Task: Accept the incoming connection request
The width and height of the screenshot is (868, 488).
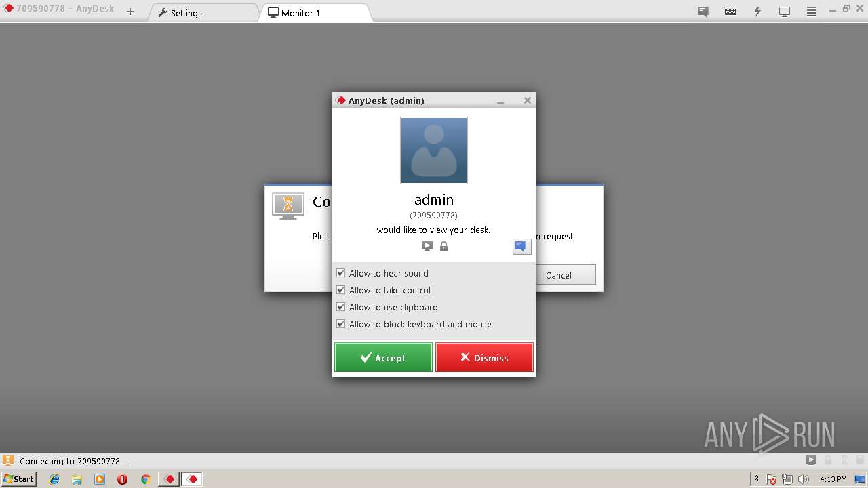Action: click(x=383, y=357)
